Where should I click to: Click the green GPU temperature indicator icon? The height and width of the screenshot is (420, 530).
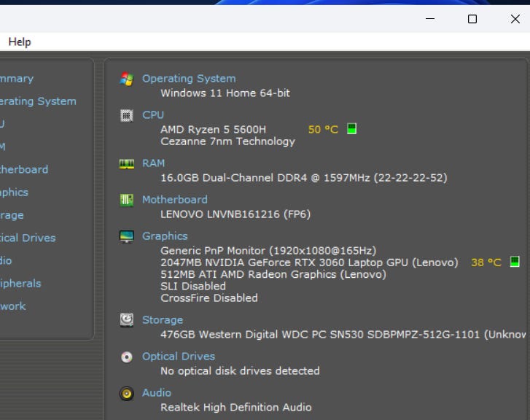(x=515, y=261)
